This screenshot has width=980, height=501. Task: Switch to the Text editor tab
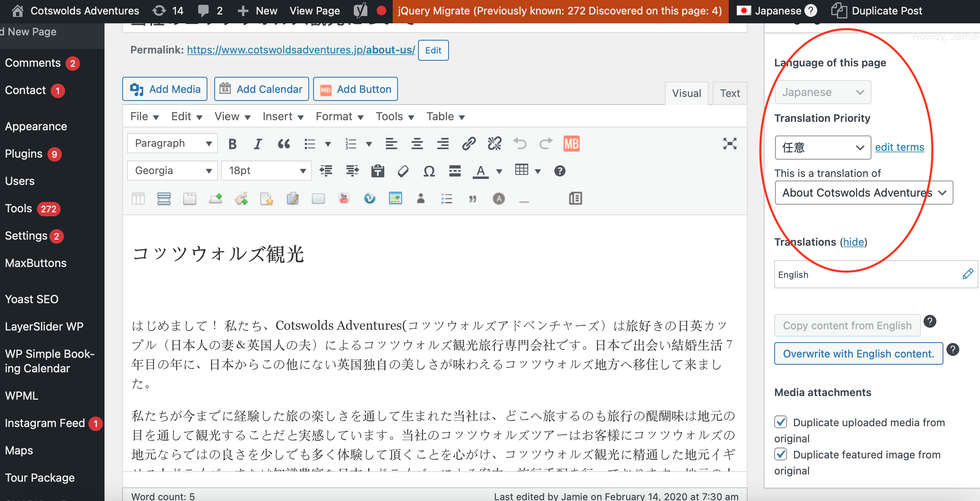pyautogui.click(x=730, y=93)
